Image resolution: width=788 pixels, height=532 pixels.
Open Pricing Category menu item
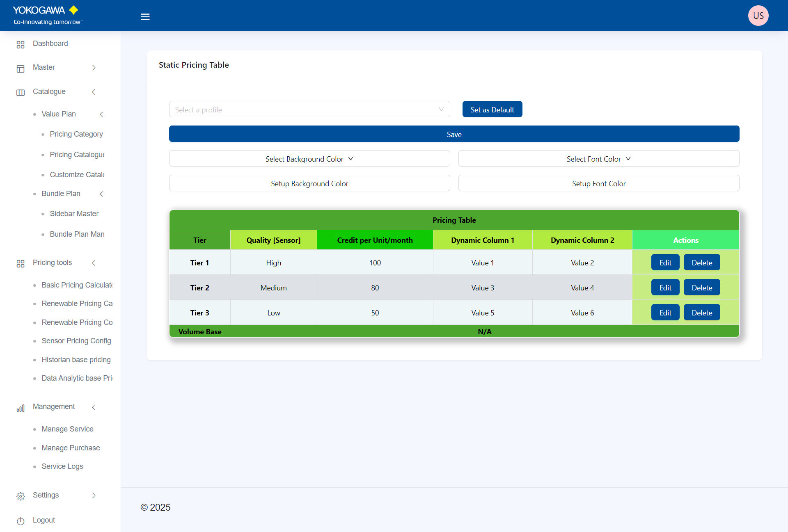tap(76, 134)
